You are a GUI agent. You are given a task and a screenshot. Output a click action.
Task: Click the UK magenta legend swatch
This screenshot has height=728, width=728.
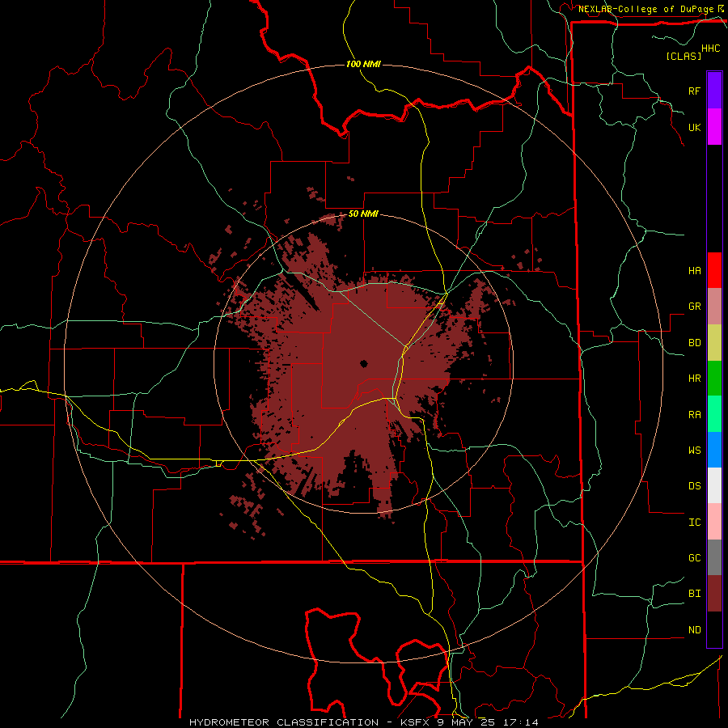tap(714, 127)
